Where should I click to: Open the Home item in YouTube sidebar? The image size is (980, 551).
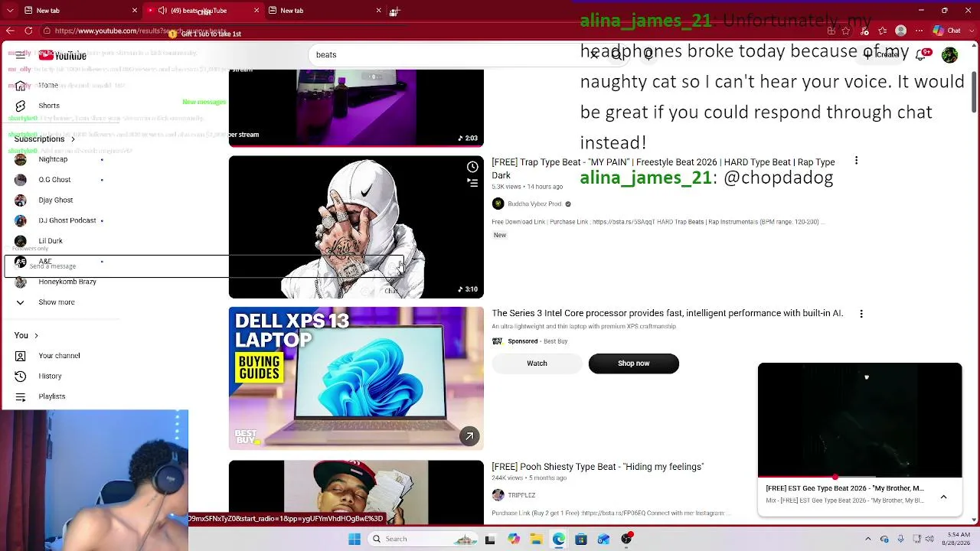click(x=48, y=86)
